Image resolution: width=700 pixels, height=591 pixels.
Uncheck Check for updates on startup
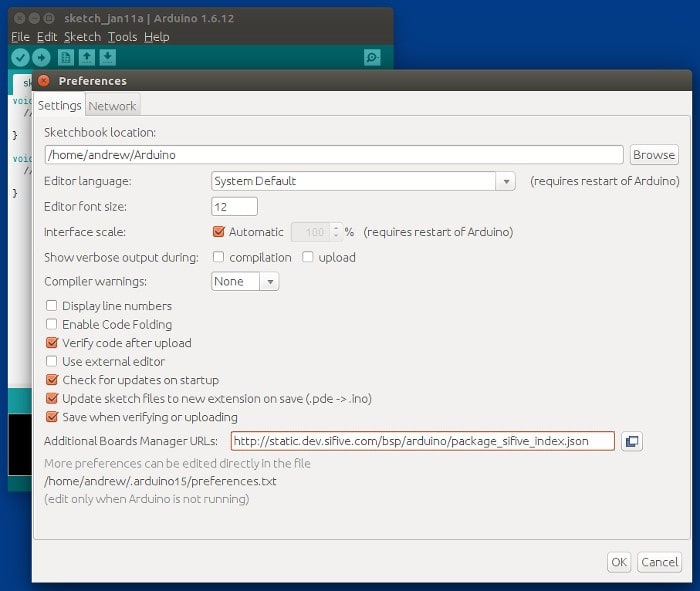point(52,380)
